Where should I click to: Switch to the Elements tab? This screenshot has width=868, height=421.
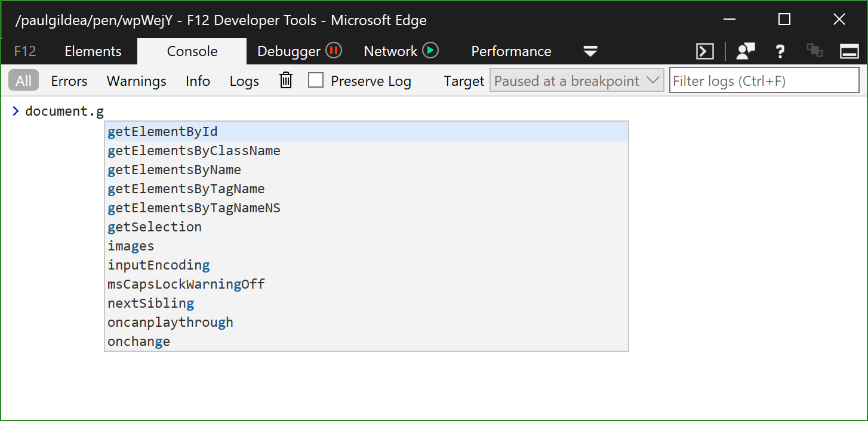click(x=93, y=51)
